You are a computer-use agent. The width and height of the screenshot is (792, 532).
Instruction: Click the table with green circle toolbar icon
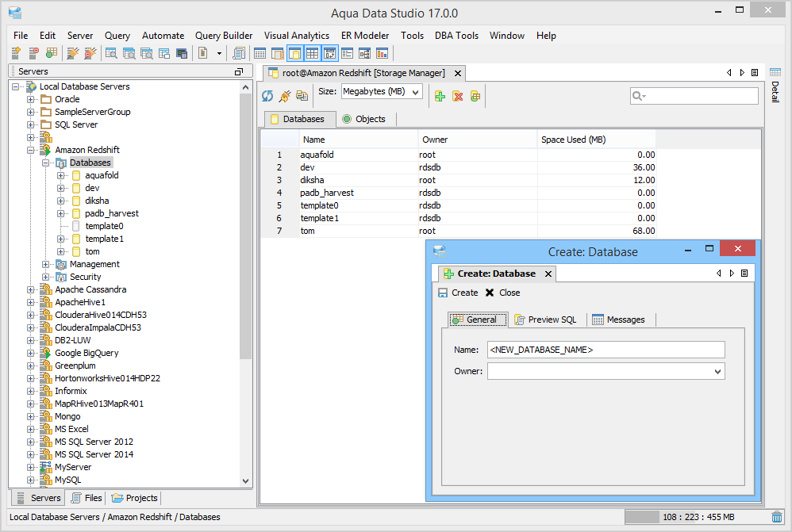coord(51,53)
